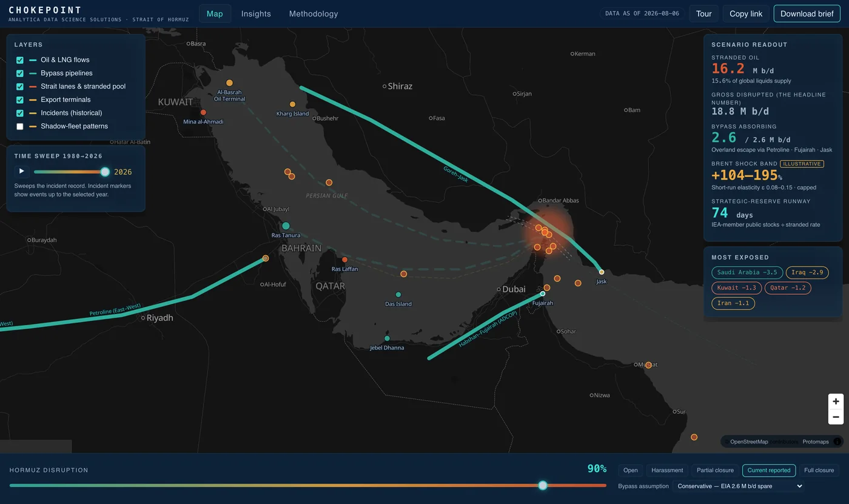Click the Bandar Abbas city marker
The width and height of the screenshot is (849, 504).
[x=540, y=201]
